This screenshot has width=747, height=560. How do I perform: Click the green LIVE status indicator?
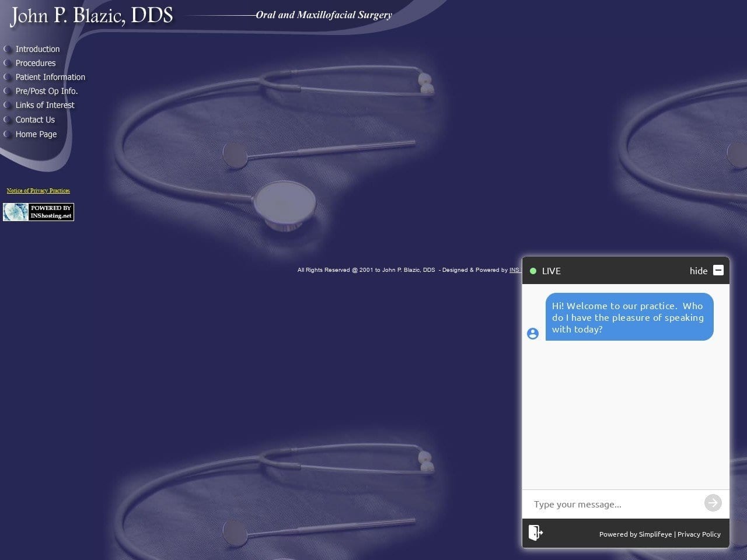click(x=533, y=271)
